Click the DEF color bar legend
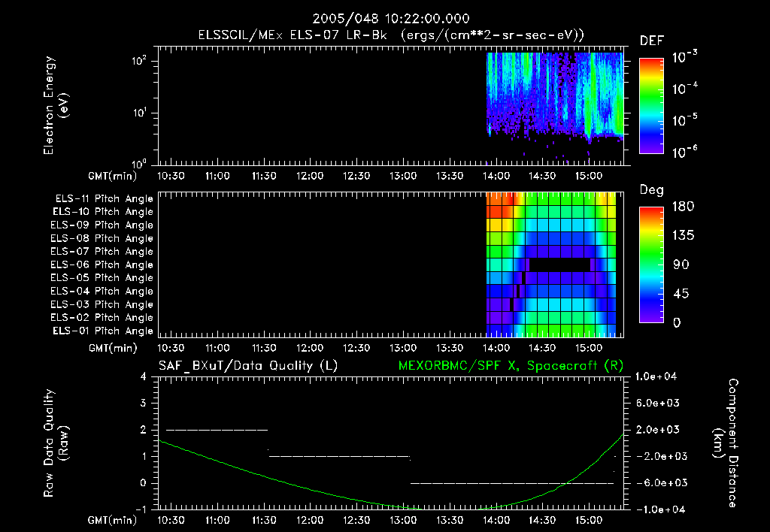The image size is (770, 532). click(652, 105)
